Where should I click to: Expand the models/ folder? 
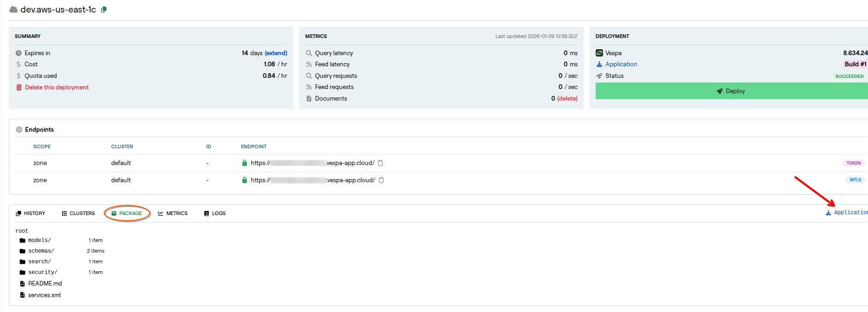point(39,241)
